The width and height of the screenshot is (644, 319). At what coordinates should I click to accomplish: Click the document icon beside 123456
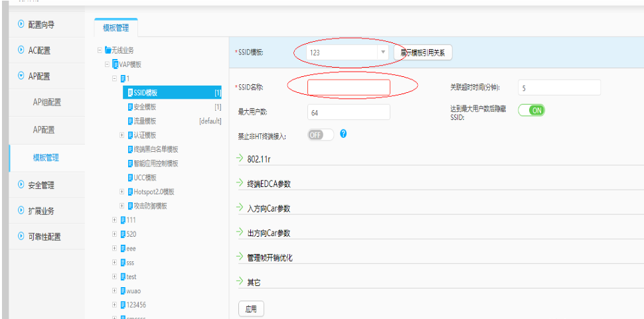click(123, 305)
